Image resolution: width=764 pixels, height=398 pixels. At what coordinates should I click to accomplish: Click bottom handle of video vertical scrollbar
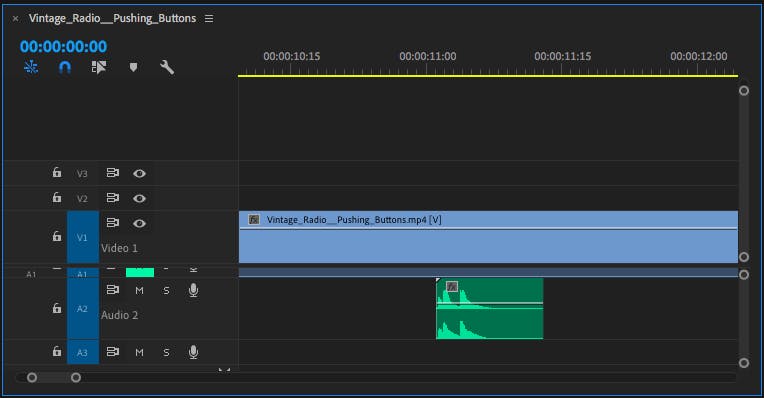click(744, 257)
